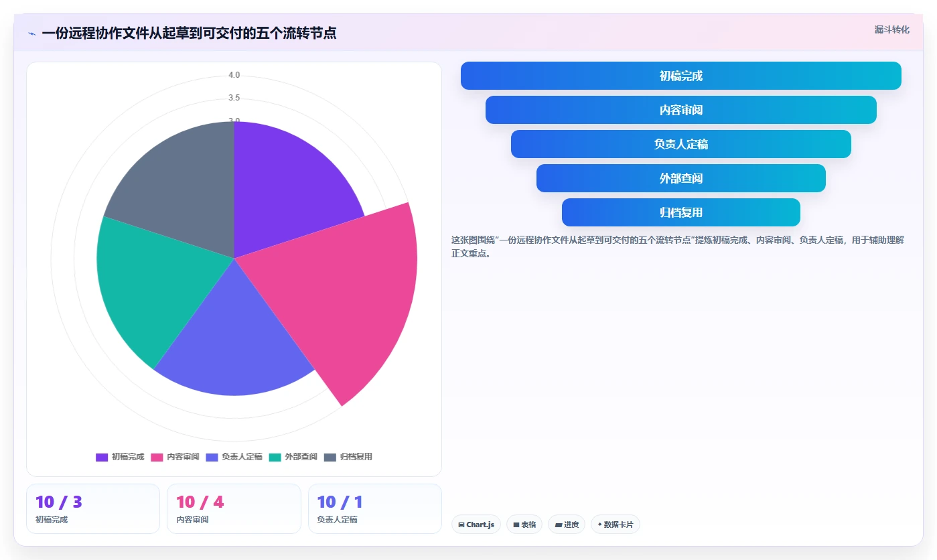This screenshot has height=560, width=937.
Task: Toggle the 外部查阅 legend item
Action: click(293, 457)
